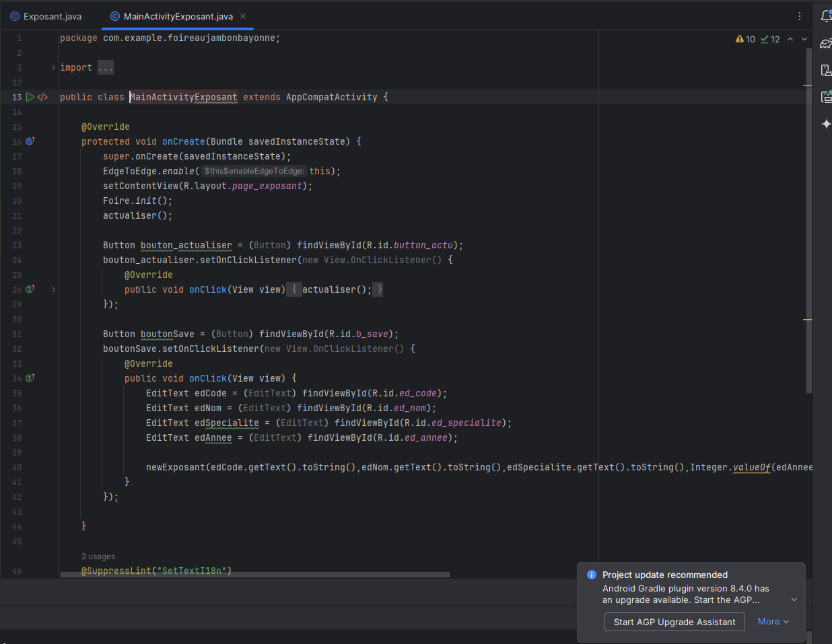This screenshot has height=644, width=832.
Task: Click the horizontal editor scrollbar
Action: (254, 575)
